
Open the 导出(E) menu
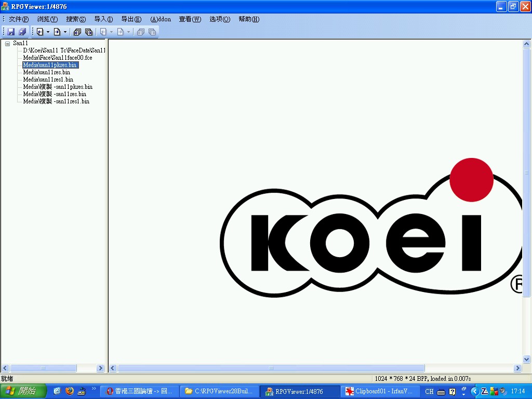coord(131,19)
